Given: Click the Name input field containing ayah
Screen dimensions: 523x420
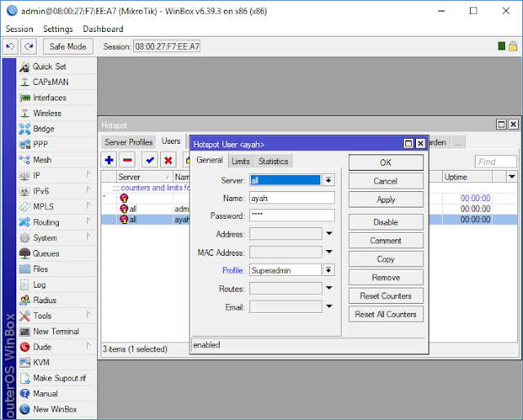Looking at the screenshot, I should coord(292,199).
